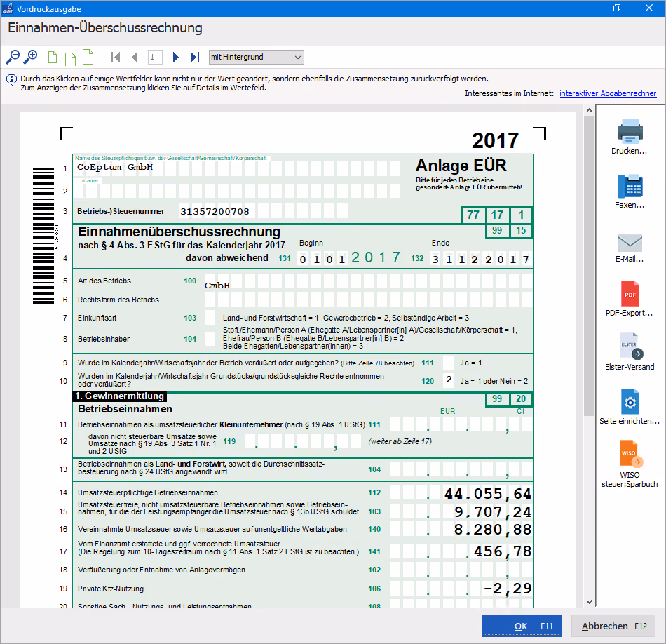Select the smallest page view icon
The width and height of the screenshot is (666, 644).
click(53, 58)
